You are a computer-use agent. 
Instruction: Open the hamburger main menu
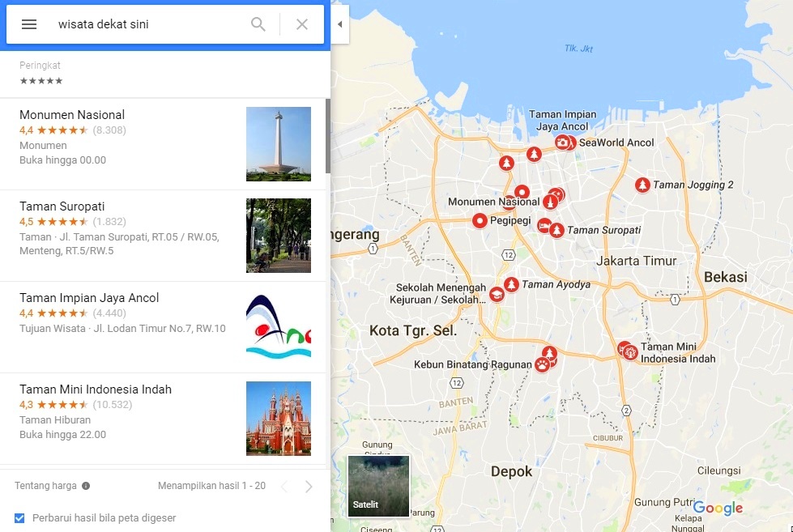(x=29, y=24)
